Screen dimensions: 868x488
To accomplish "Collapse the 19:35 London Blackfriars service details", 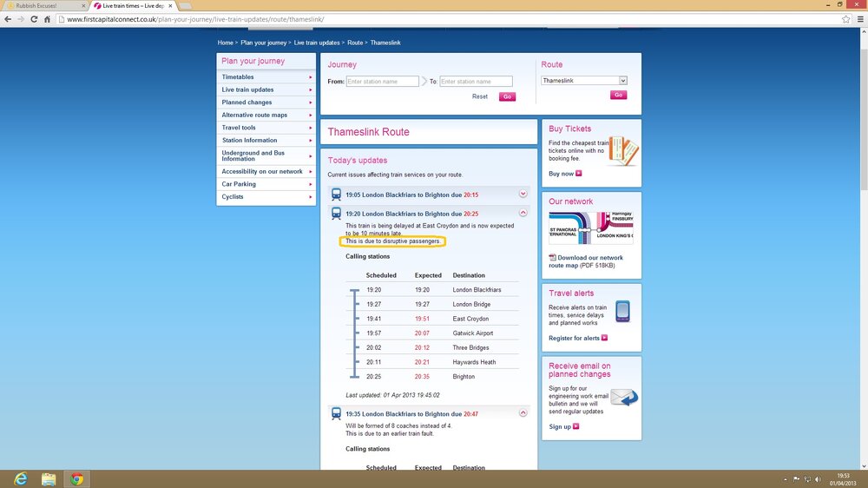I will pyautogui.click(x=523, y=413).
